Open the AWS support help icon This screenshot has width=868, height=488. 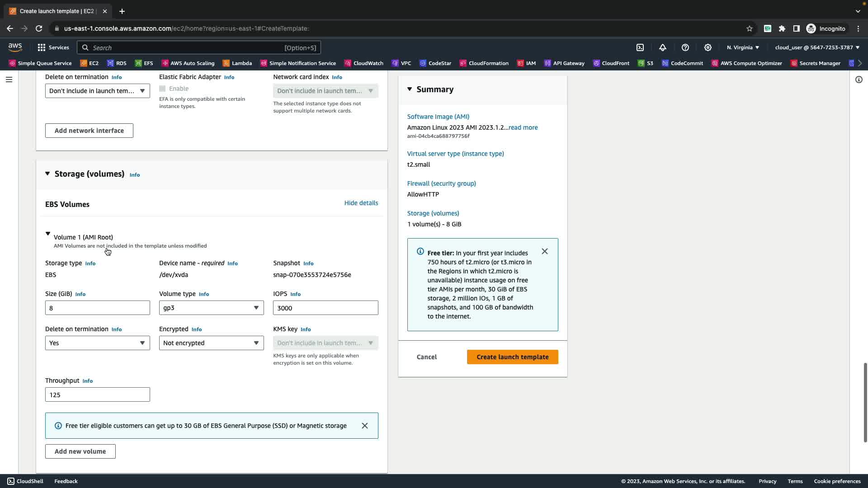click(x=685, y=47)
